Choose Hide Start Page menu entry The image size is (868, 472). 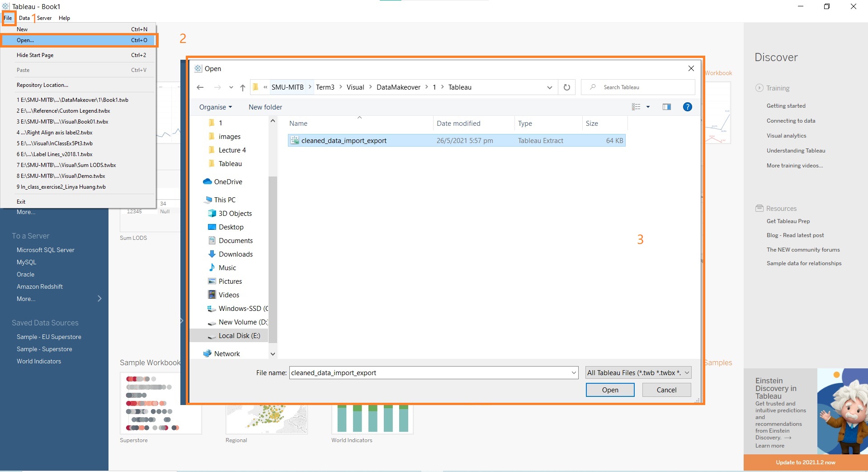pos(79,55)
